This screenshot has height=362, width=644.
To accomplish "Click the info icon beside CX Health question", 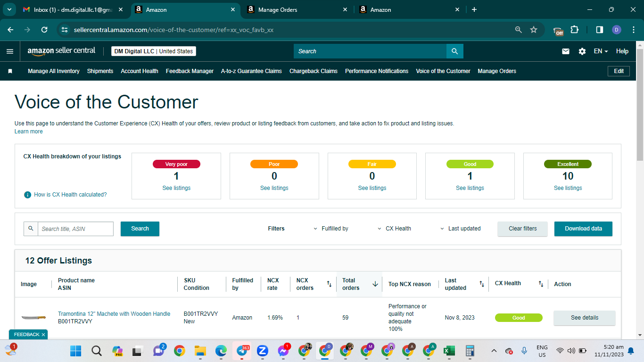I will point(28,195).
